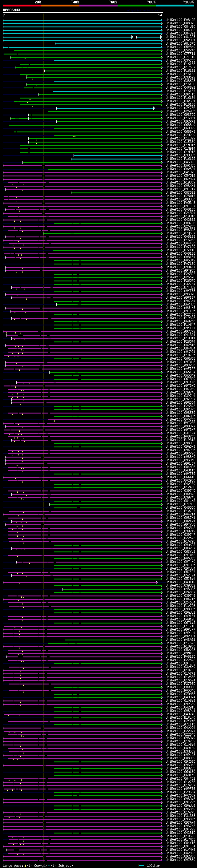The height and width of the screenshot is (868, 197).
Task: Open the UniRef100_P26577 hit label
Action: 180,274
